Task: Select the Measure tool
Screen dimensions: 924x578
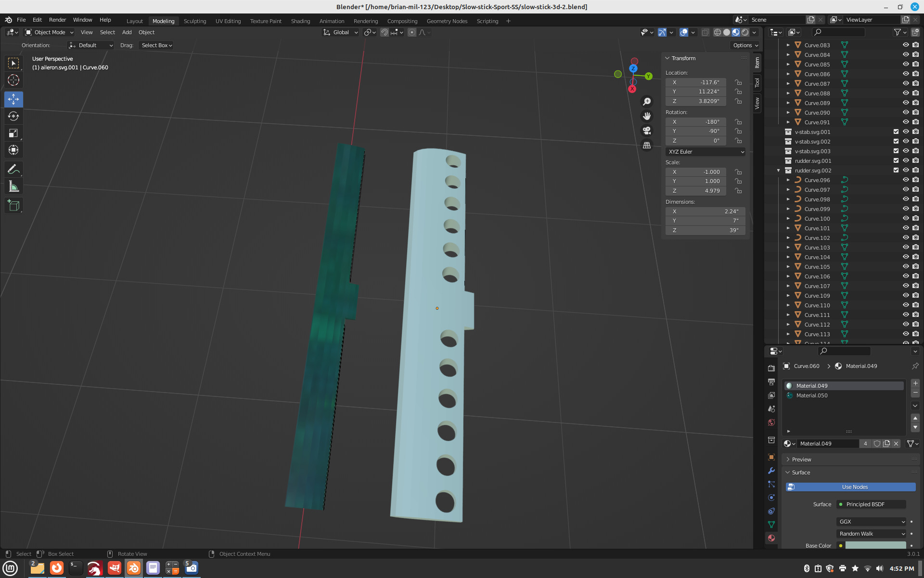Action: coord(13,186)
